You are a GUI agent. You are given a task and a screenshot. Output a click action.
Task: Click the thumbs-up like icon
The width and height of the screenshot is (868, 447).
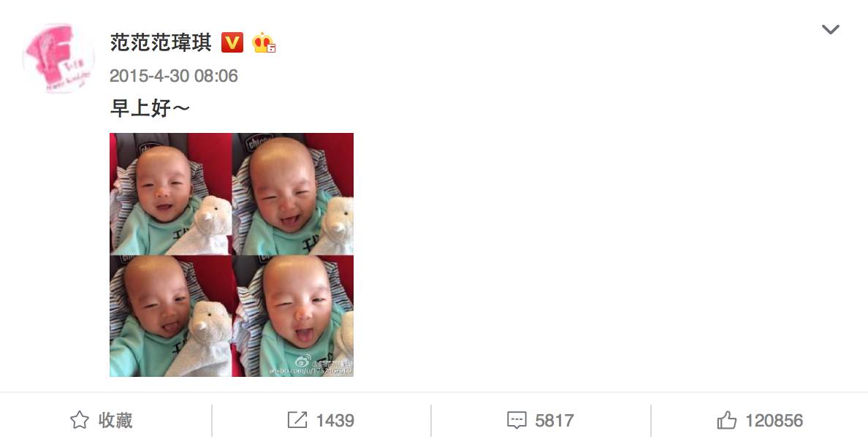coord(727,421)
